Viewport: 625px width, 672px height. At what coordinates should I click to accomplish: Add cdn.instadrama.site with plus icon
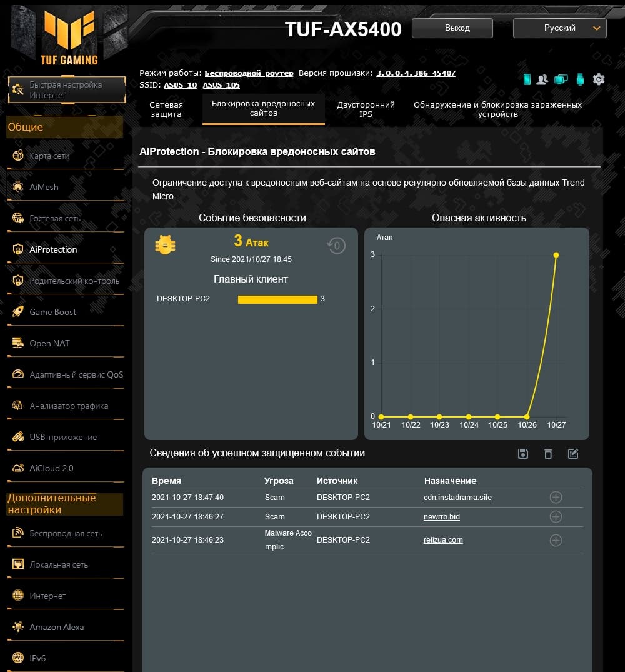coord(556,497)
